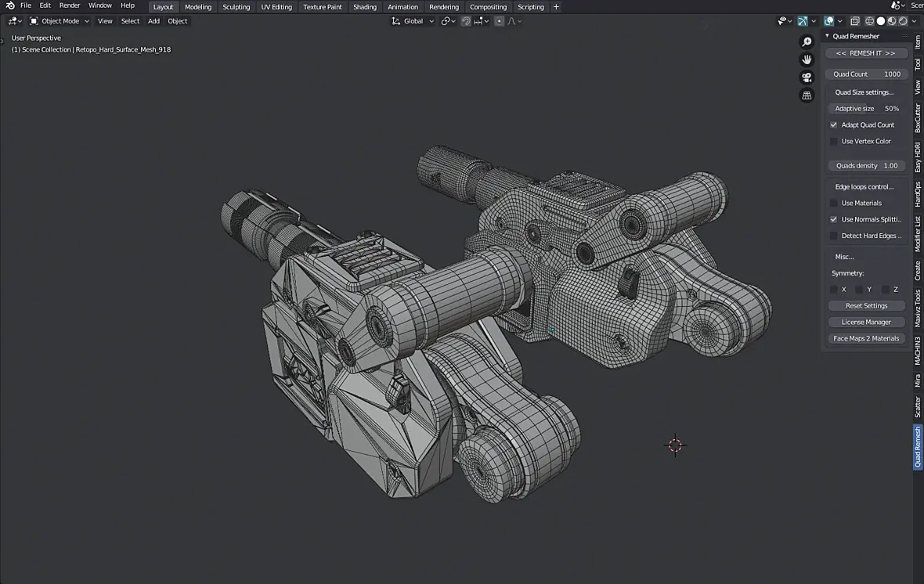This screenshot has width=924, height=584.
Task: Open the Modifier List sidebar tab
Action: (918, 233)
